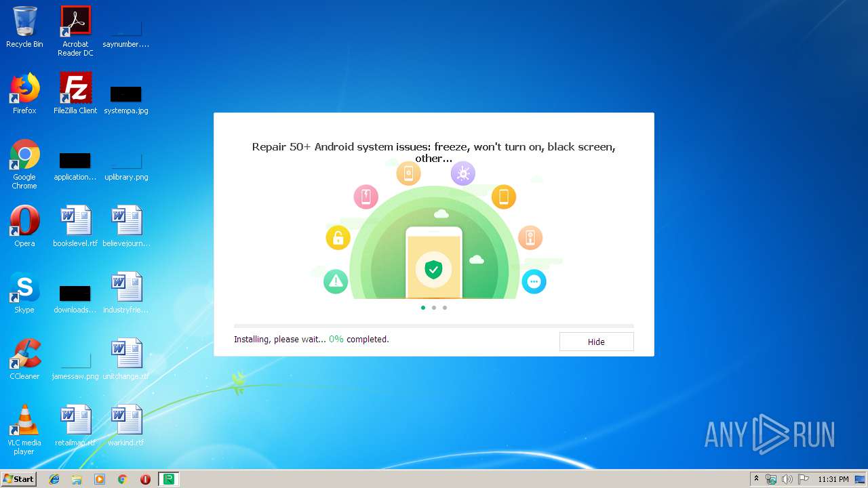The width and height of the screenshot is (868, 488).
Task: Click the Show desktop button
Action: tap(861, 479)
